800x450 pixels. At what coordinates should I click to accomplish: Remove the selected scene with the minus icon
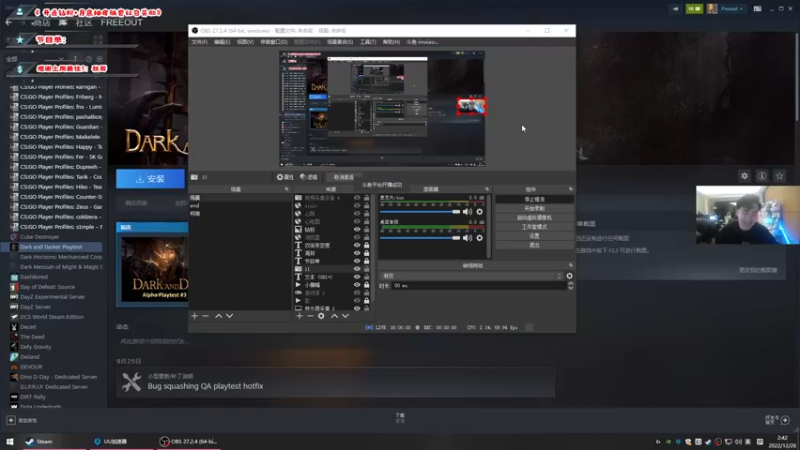tap(205, 316)
